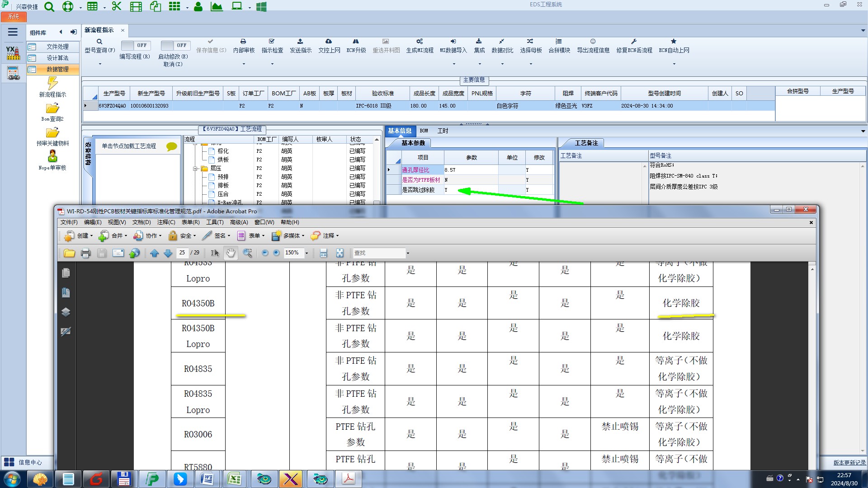Switch to the BOM tab

[x=424, y=131]
